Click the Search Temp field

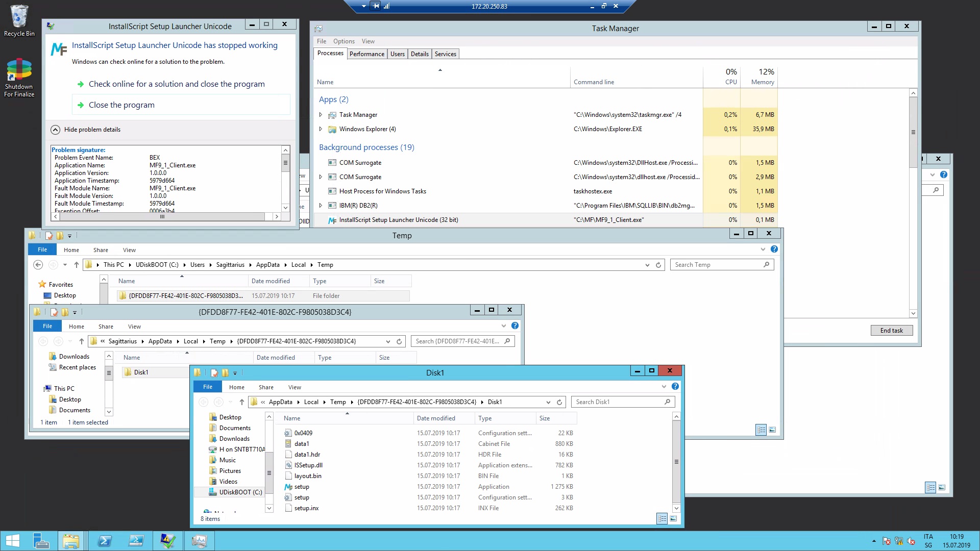click(x=722, y=265)
